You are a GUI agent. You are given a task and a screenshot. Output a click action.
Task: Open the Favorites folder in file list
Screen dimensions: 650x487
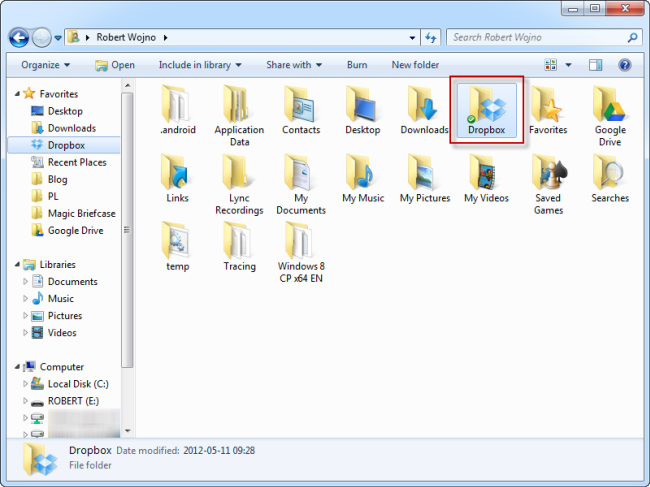click(548, 110)
